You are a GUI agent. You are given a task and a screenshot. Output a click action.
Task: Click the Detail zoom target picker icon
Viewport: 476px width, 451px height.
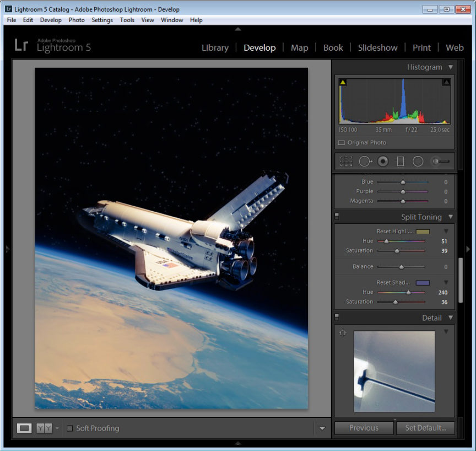point(343,333)
